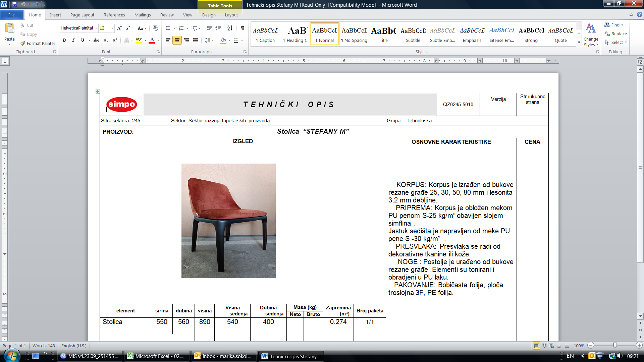Viewport: 644px width, 362px height.
Task: Align text to the left
Action: (x=168, y=40)
